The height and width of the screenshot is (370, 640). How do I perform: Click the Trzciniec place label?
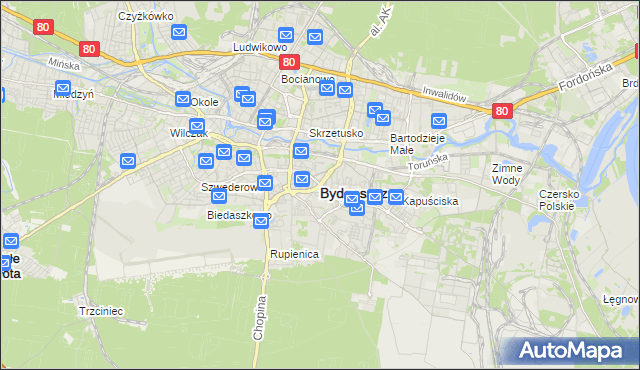(x=101, y=311)
